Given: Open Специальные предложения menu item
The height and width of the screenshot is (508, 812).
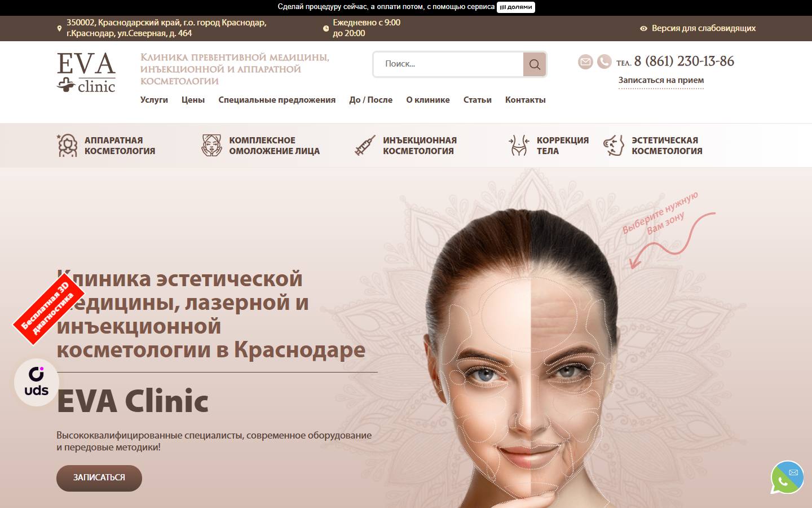Looking at the screenshot, I should click(277, 100).
